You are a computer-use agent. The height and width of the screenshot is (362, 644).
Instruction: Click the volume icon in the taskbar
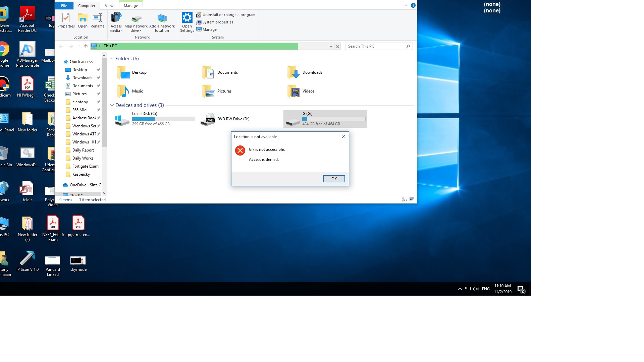(x=476, y=289)
